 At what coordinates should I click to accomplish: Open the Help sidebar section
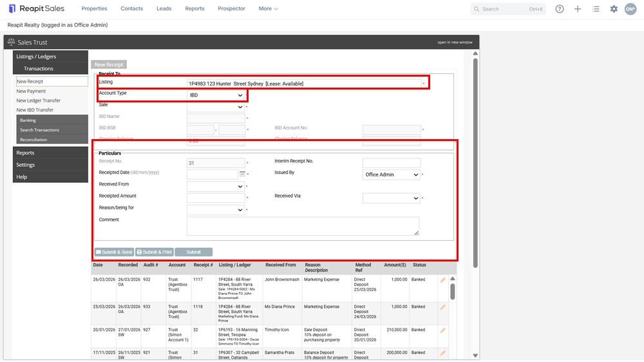(50, 176)
